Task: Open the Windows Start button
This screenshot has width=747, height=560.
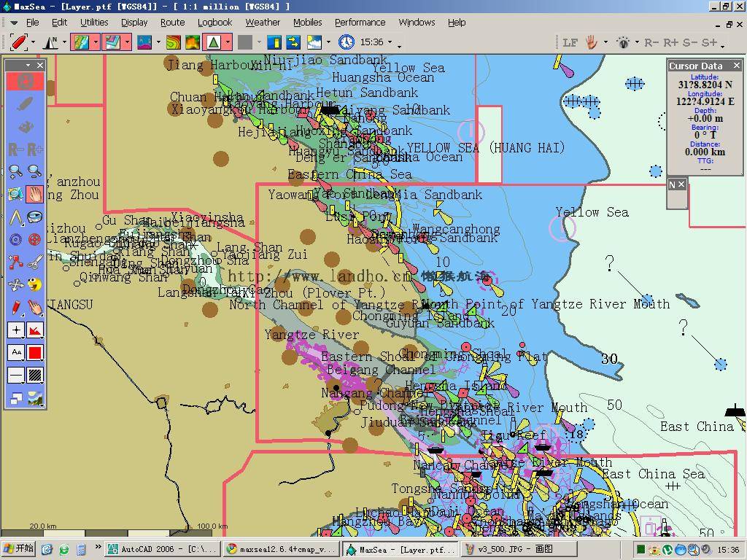Action: pos(20,548)
